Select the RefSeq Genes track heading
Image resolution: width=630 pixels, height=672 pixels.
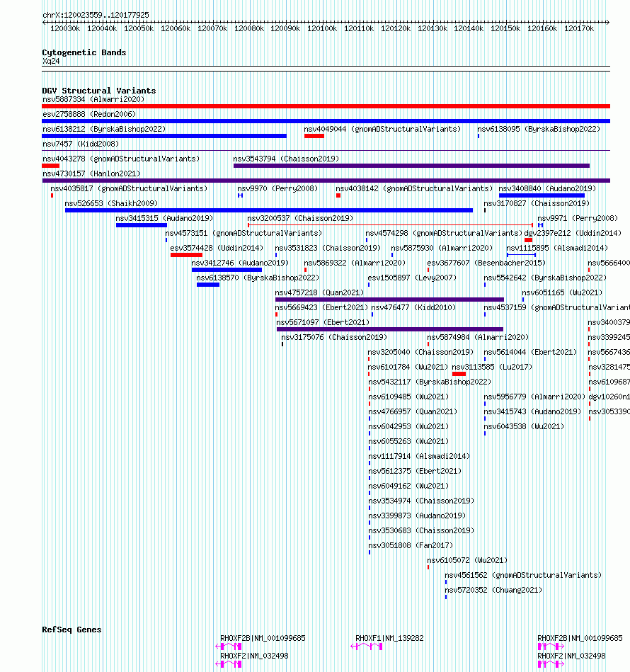coord(71,630)
